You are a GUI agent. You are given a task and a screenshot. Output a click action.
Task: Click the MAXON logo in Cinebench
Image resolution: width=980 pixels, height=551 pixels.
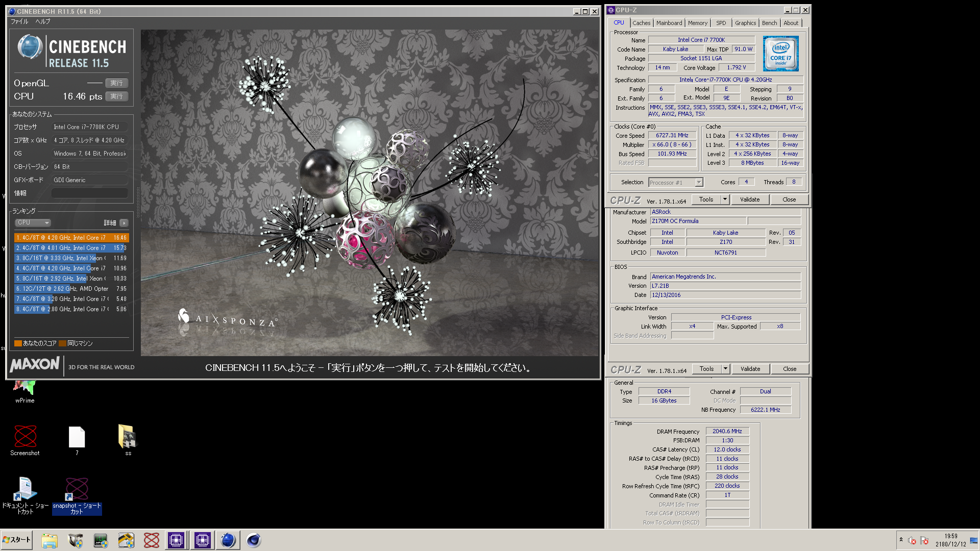(35, 364)
